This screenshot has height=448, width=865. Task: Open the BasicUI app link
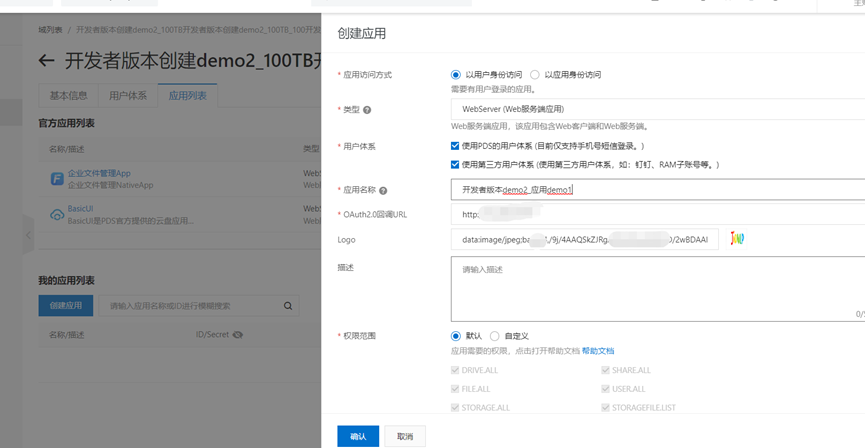[x=81, y=209]
